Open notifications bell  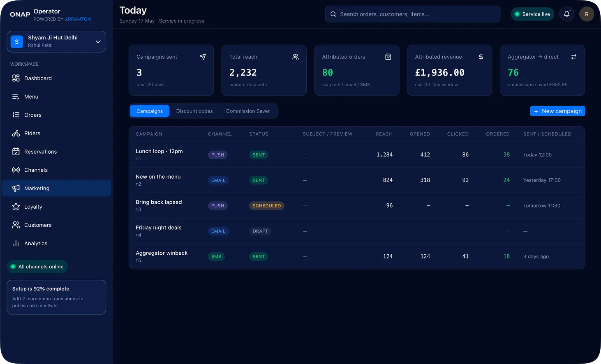[566, 14]
